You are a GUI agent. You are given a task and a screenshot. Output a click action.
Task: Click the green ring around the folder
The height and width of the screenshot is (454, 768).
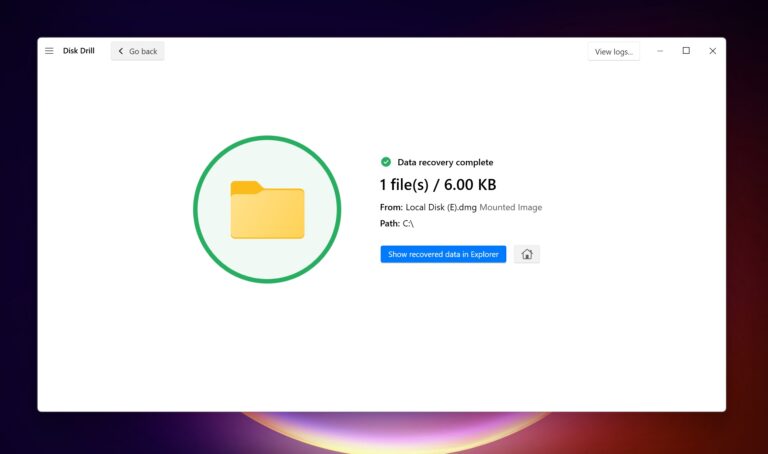pyautogui.click(x=198, y=210)
